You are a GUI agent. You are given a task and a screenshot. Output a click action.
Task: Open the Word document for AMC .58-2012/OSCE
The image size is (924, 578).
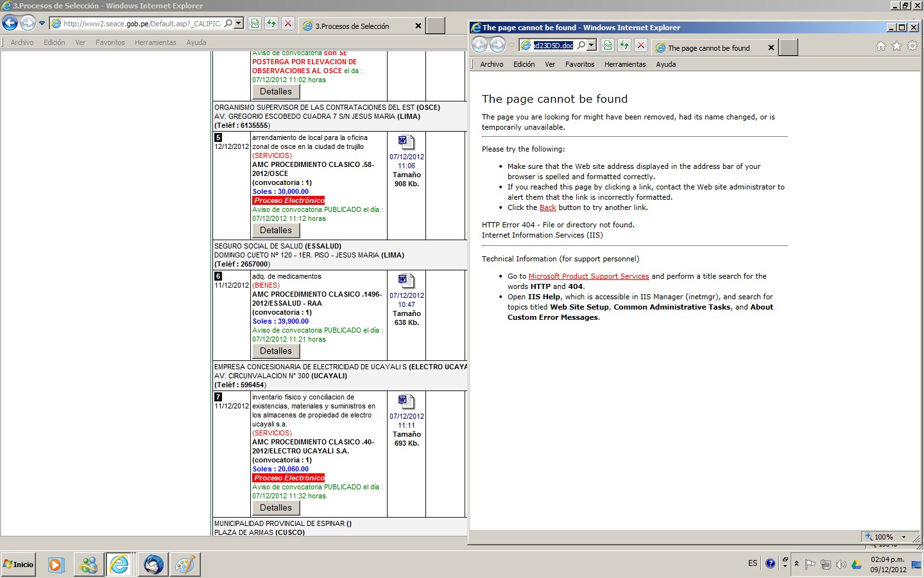[x=406, y=142]
